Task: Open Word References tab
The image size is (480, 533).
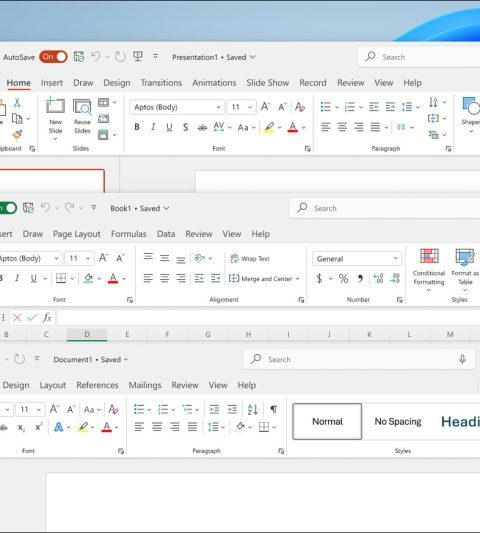Action: 97,385
